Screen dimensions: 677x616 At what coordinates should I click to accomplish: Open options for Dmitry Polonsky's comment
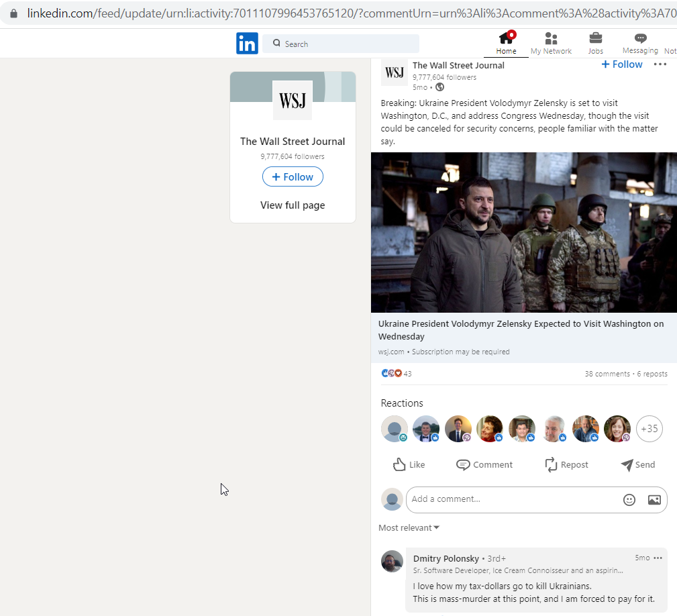coord(658,558)
